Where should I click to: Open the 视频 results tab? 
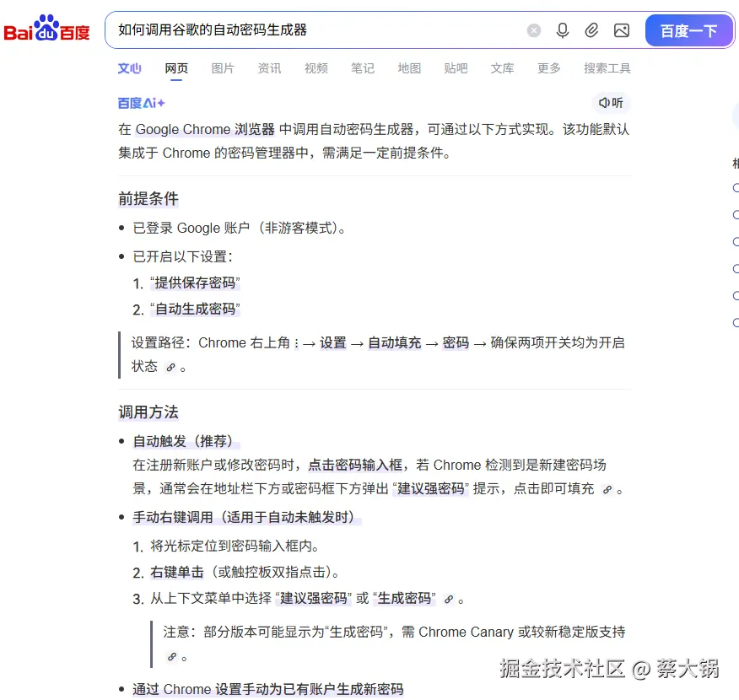coord(316,68)
